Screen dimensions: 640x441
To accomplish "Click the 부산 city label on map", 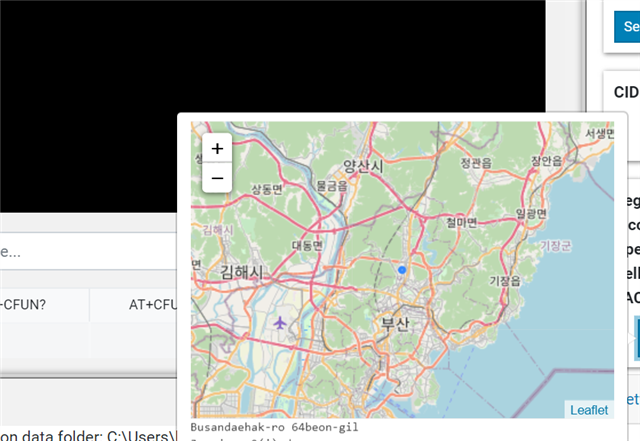I will pyautogui.click(x=395, y=324).
